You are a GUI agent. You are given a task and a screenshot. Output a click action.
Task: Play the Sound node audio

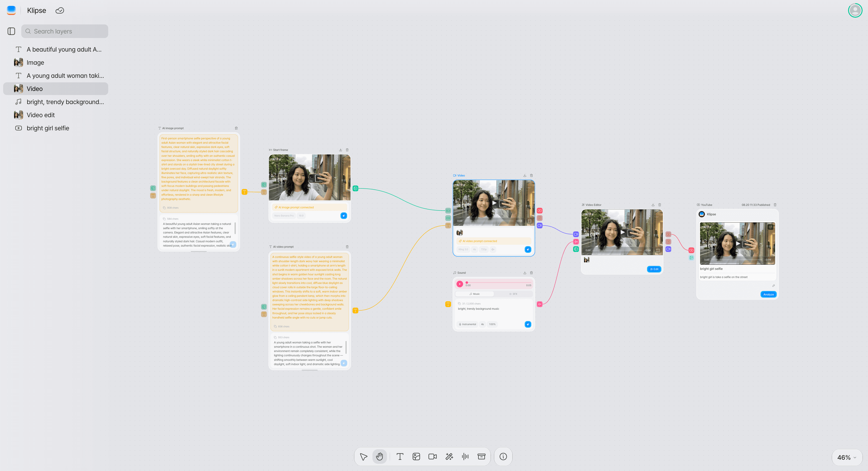[460, 284]
